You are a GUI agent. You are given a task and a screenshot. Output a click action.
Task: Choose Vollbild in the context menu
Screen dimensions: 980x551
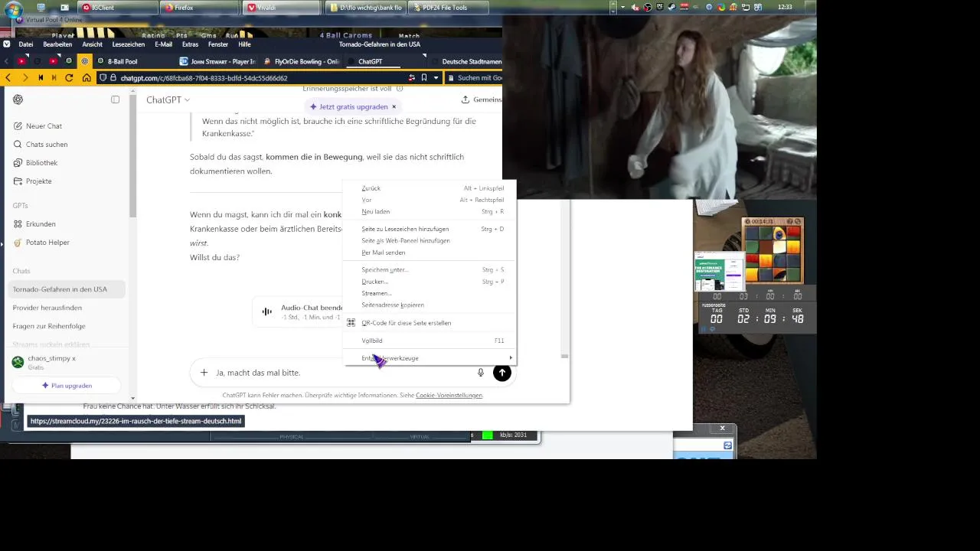430,341
